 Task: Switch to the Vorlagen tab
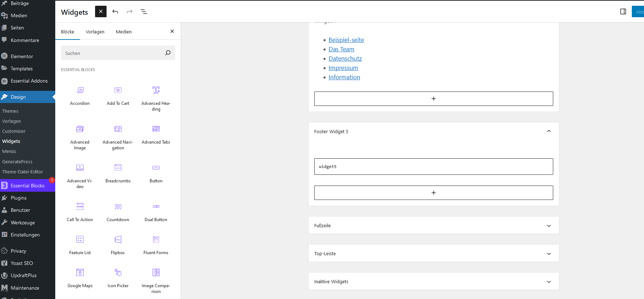coord(95,32)
